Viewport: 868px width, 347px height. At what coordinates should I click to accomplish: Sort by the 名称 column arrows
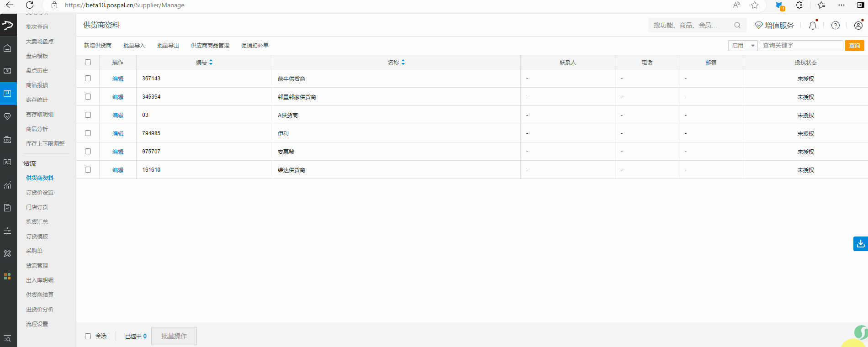pos(403,62)
